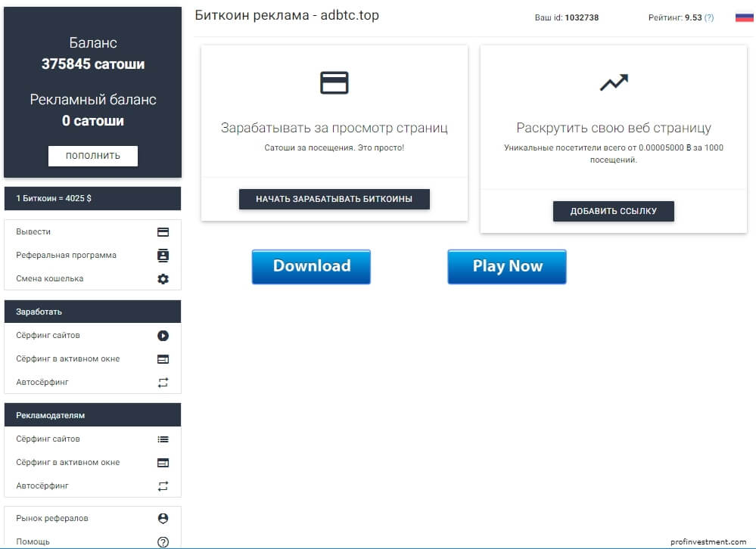The image size is (756, 549).
Task: Click the list icon beside Сёрфинг сайтов under Рекламодателям
Action: click(163, 439)
